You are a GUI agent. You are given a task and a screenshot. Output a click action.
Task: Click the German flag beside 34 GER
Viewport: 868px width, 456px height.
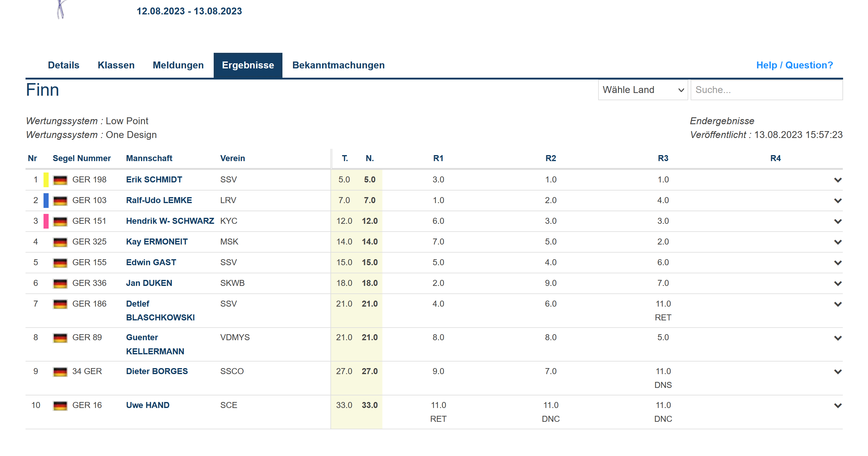(60, 372)
